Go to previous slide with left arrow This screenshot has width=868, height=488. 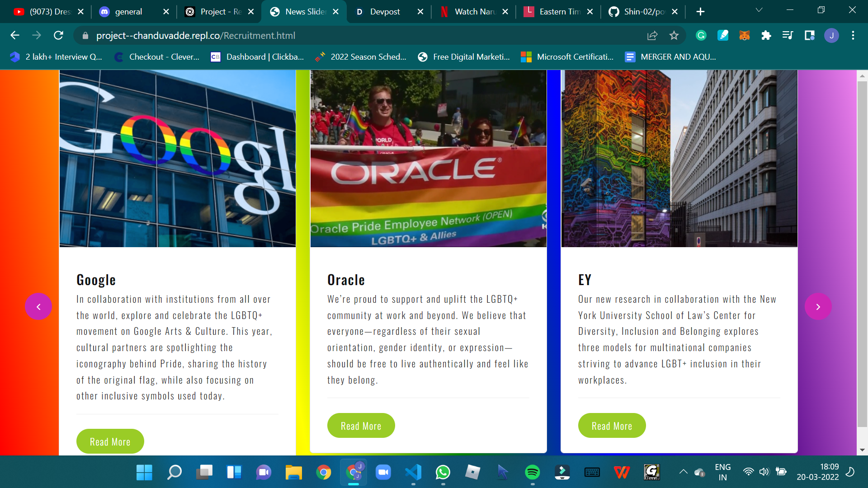(38, 307)
